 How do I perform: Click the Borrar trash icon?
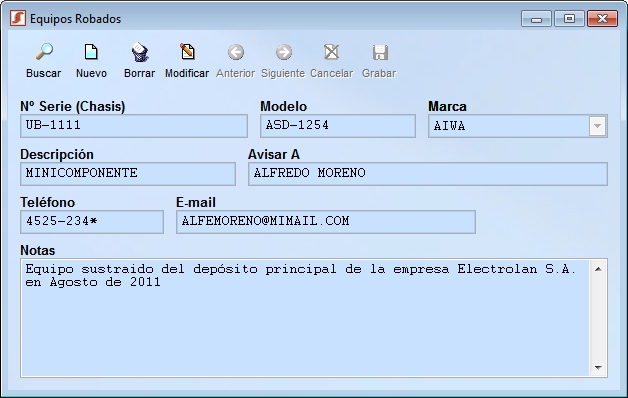coord(140,52)
